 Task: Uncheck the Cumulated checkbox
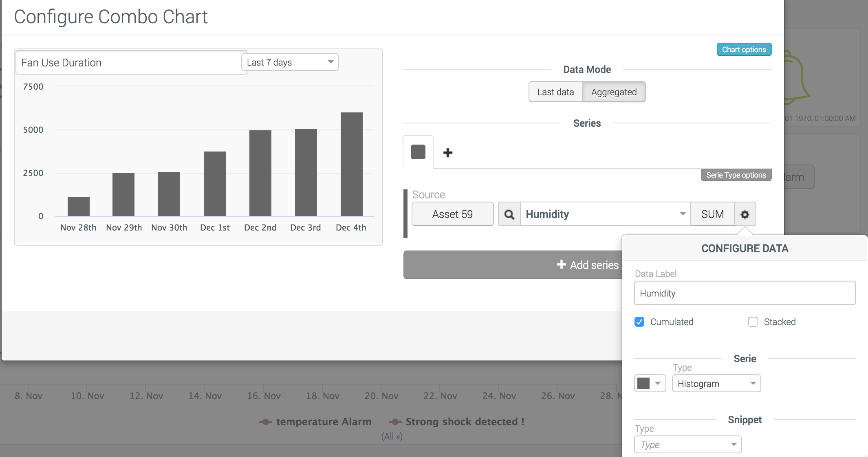[x=639, y=322]
